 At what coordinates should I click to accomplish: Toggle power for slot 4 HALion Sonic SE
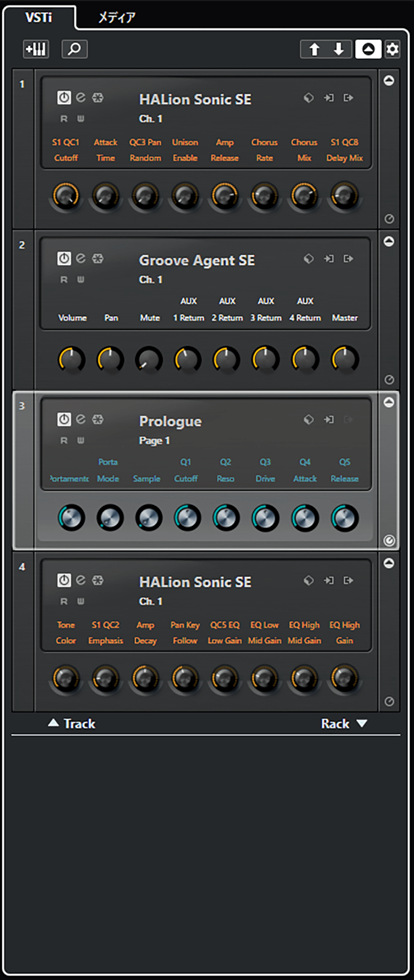pos(64,580)
